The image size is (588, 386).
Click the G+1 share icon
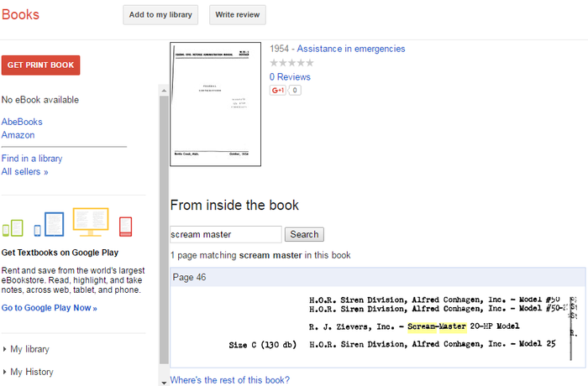tap(278, 90)
